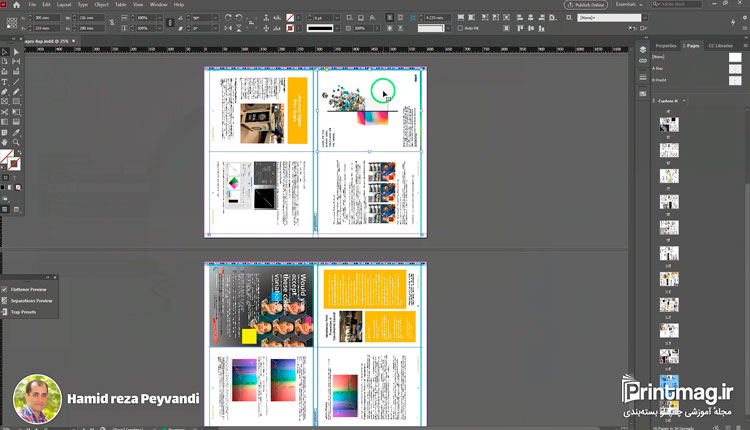Switch to the Properties panel tab
Viewport: 750px width, 430px height.
[665, 46]
